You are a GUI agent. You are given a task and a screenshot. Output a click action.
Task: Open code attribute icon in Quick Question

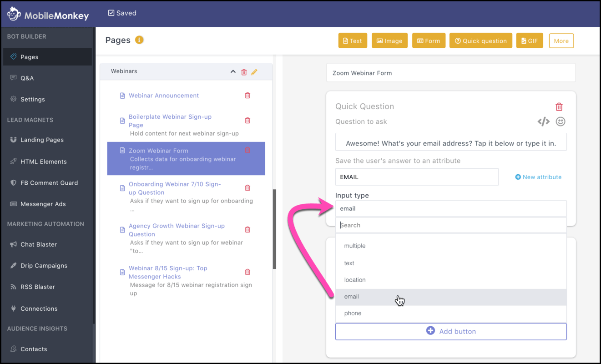pos(544,121)
